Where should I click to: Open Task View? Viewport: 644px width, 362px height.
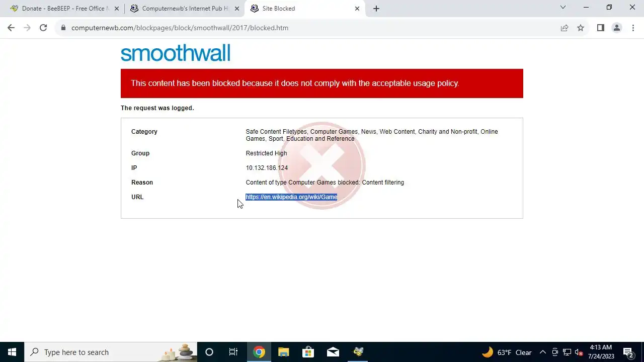click(233, 352)
